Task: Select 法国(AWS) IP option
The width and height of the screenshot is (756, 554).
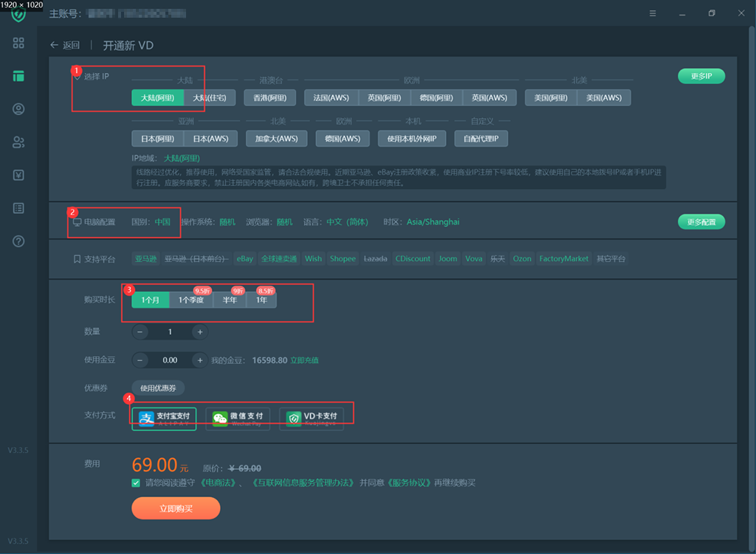Action: click(331, 98)
